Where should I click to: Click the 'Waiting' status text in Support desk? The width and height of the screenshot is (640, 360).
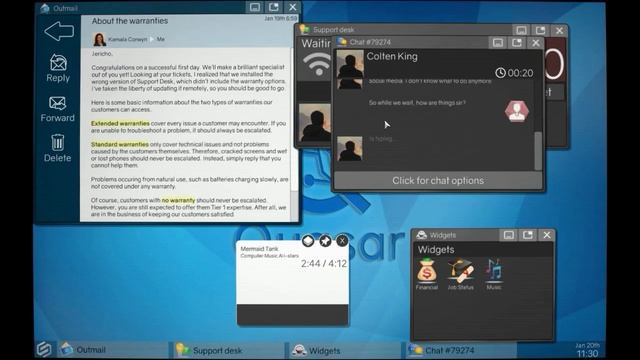click(316, 43)
